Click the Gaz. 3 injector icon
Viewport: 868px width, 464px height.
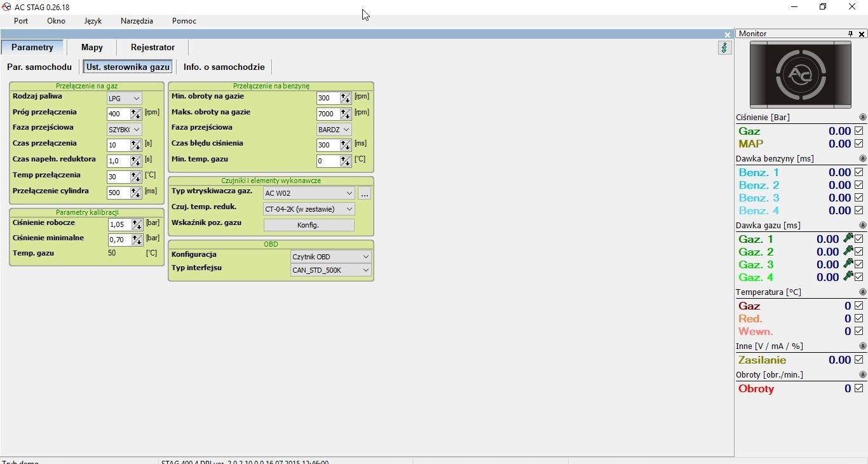(848, 264)
